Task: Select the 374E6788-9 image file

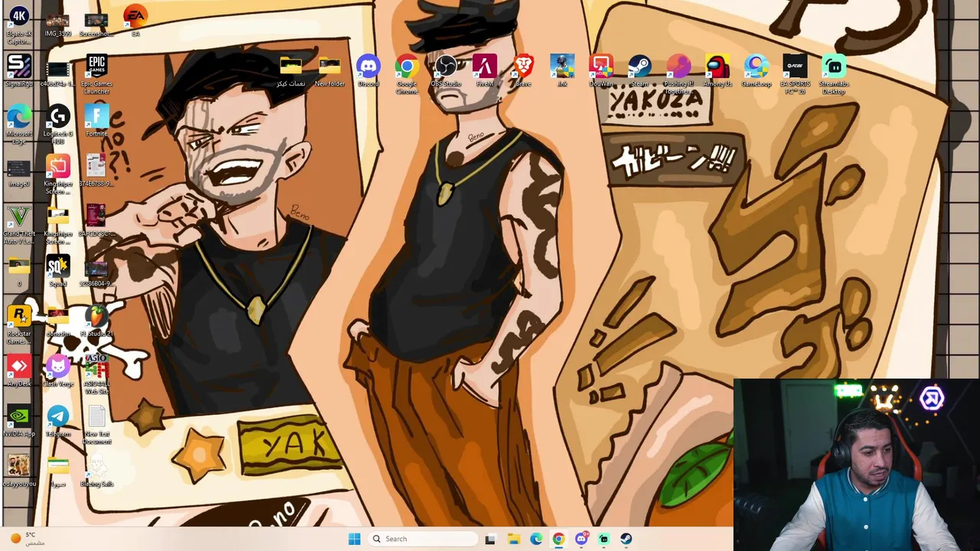Action: pos(96,171)
